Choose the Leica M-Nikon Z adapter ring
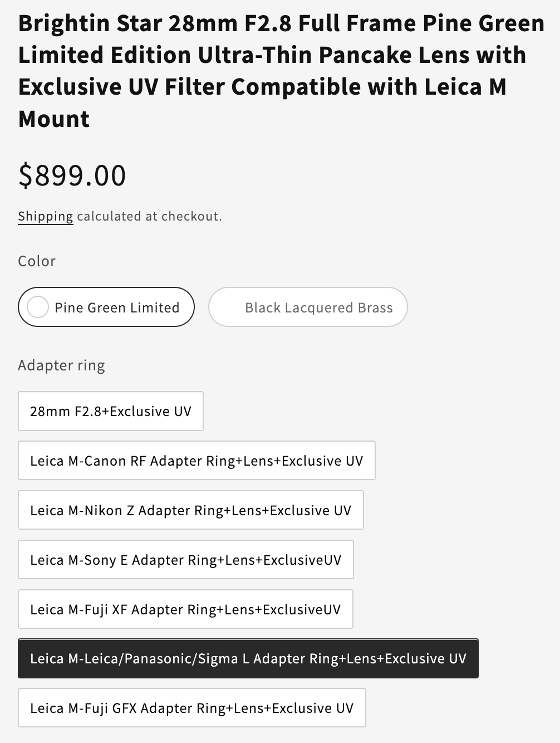 point(190,510)
